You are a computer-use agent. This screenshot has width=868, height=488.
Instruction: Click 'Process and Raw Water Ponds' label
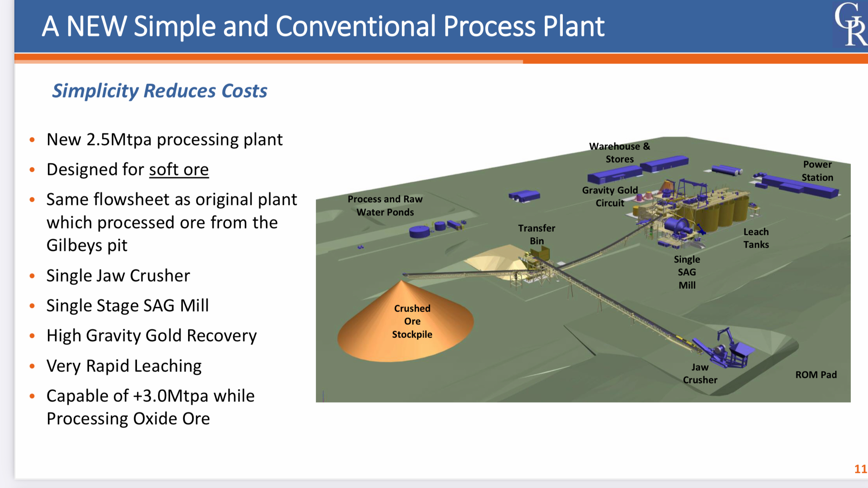(x=385, y=206)
